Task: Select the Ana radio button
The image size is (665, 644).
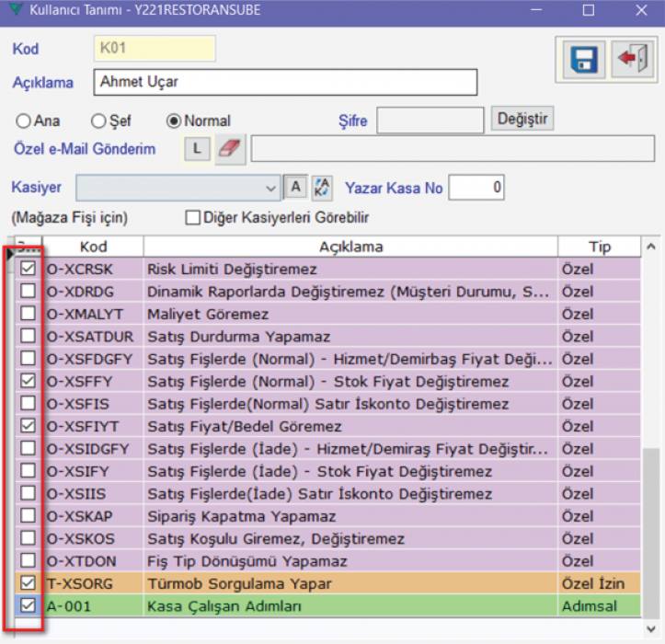Action: pyautogui.click(x=23, y=121)
